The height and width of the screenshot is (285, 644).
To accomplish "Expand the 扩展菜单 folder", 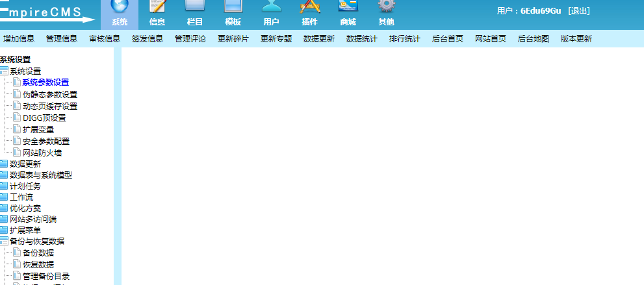I will point(4,230).
